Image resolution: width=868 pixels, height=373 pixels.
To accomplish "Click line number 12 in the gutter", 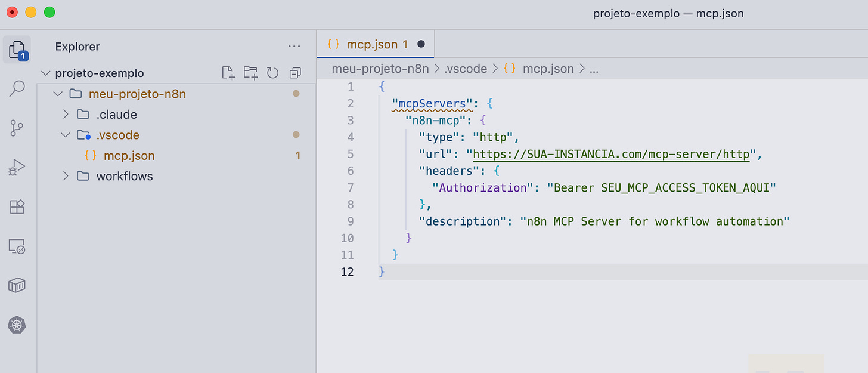I will point(346,272).
